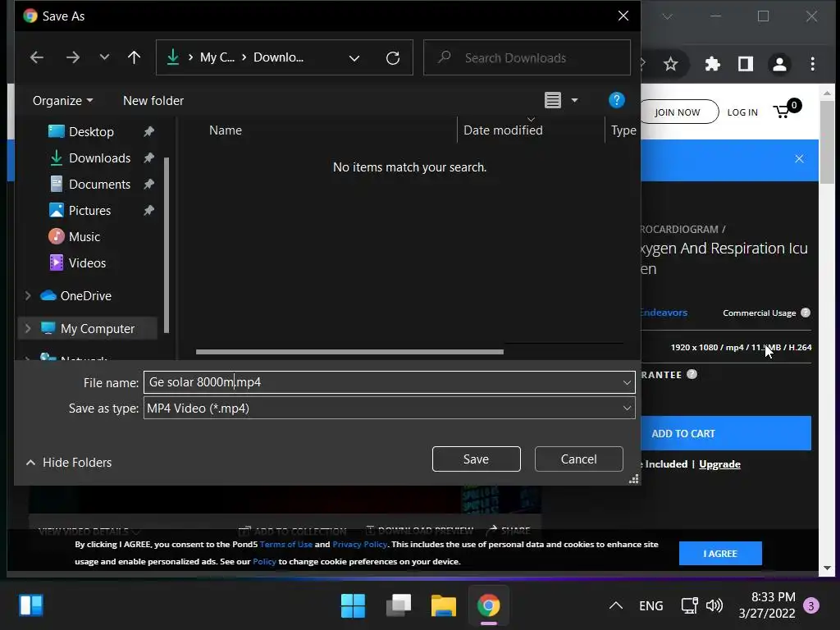The width and height of the screenshot is (840, 630).
Task: Sort by the Type column header
Action: 623,130
